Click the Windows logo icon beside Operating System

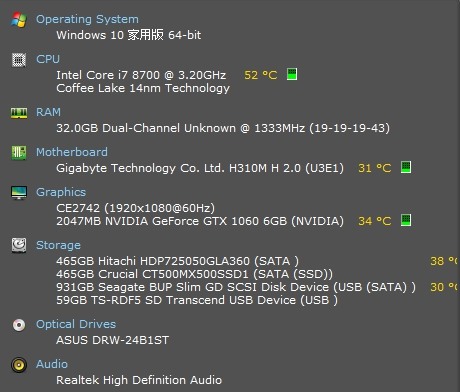point(19,20)
